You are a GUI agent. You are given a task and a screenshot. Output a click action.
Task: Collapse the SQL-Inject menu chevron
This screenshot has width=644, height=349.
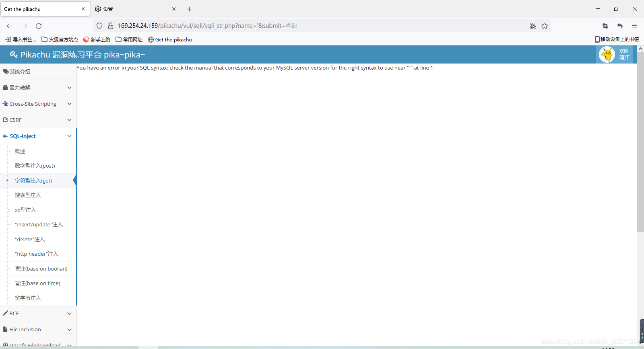69,136
